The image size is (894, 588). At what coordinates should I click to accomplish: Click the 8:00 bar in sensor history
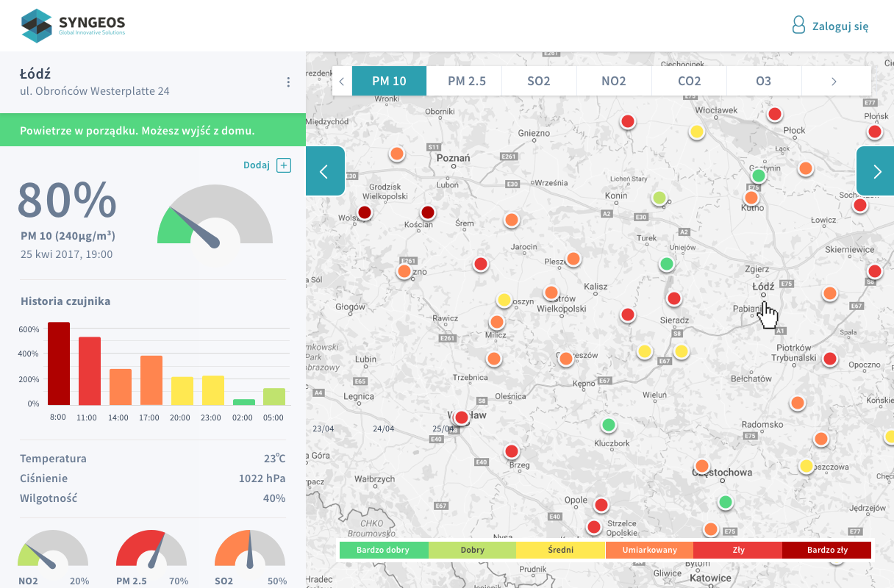(59, 364)
